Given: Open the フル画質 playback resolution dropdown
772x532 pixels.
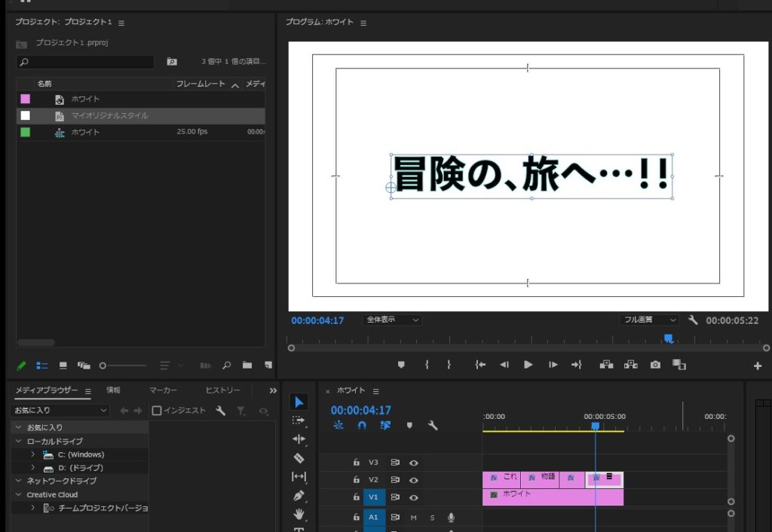Looking at the screenshot, I should 649,320.
